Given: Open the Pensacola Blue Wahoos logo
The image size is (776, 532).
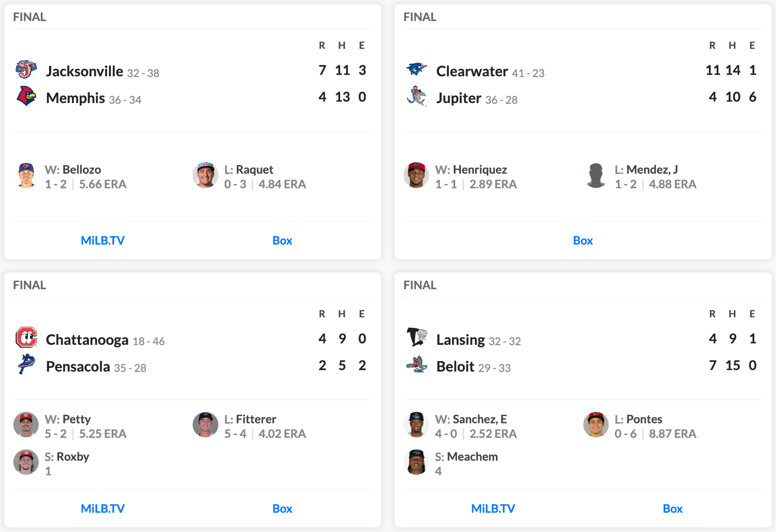Looking at the screenshot, I should coord(26,364).
